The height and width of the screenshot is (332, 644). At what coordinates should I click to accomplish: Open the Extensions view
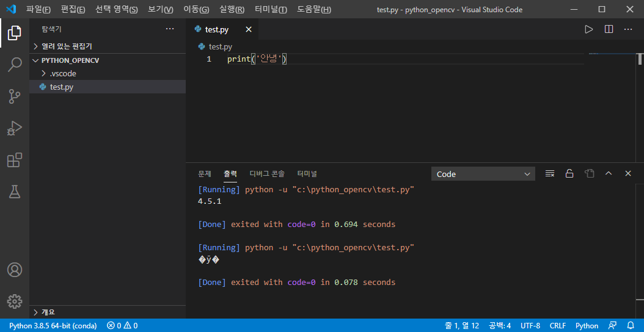click(15, 160)
